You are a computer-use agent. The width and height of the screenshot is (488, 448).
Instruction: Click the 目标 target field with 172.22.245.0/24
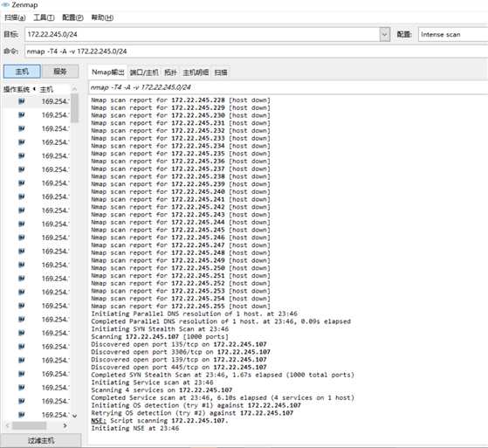pyautogui.click(x=203, y=34)
